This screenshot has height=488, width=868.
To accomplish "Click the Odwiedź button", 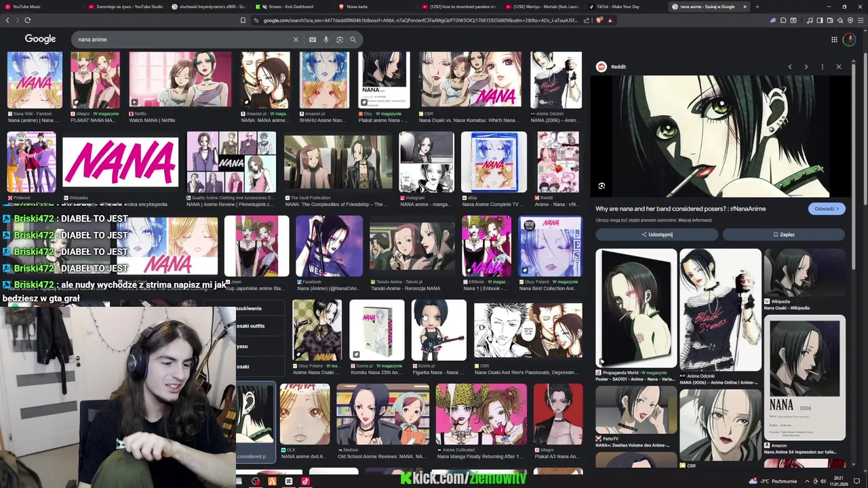I will [827, 209].
